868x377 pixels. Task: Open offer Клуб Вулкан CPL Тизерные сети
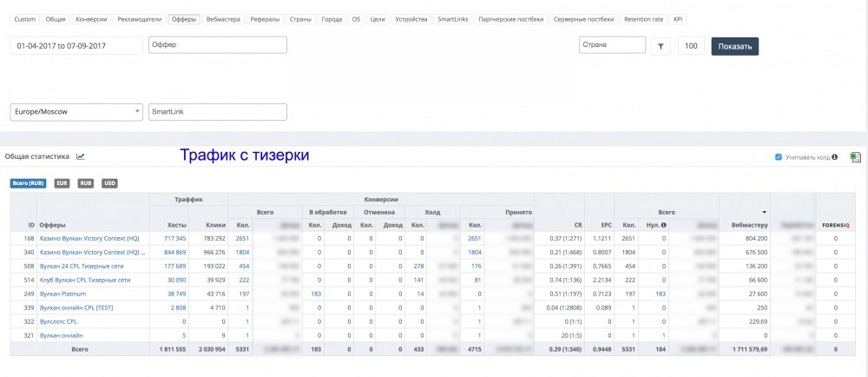[x=85, y=280]
